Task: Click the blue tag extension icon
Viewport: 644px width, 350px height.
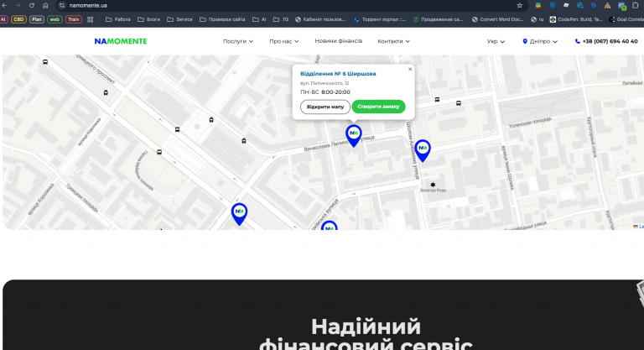Action: pyautogui.click(x=594, y=5)
